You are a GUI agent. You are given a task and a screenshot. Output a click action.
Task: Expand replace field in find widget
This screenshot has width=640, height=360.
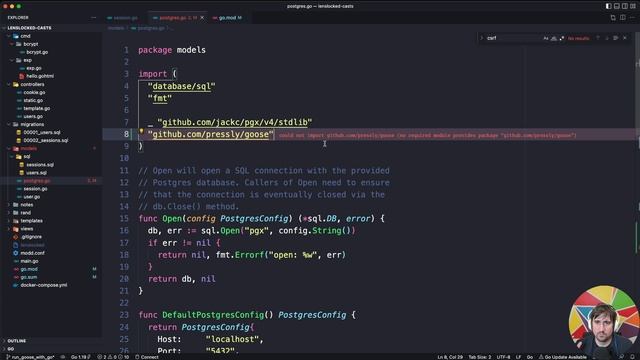point(482,38)
